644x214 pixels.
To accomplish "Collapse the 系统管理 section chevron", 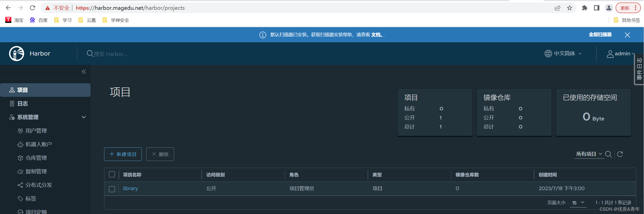I will (84, 117).
